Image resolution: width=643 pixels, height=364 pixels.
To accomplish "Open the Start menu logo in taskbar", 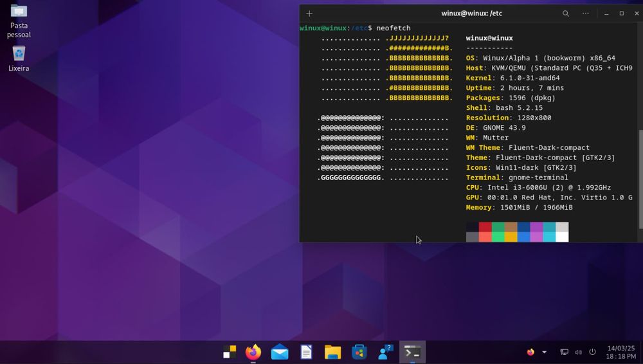I will pos(230,352).
